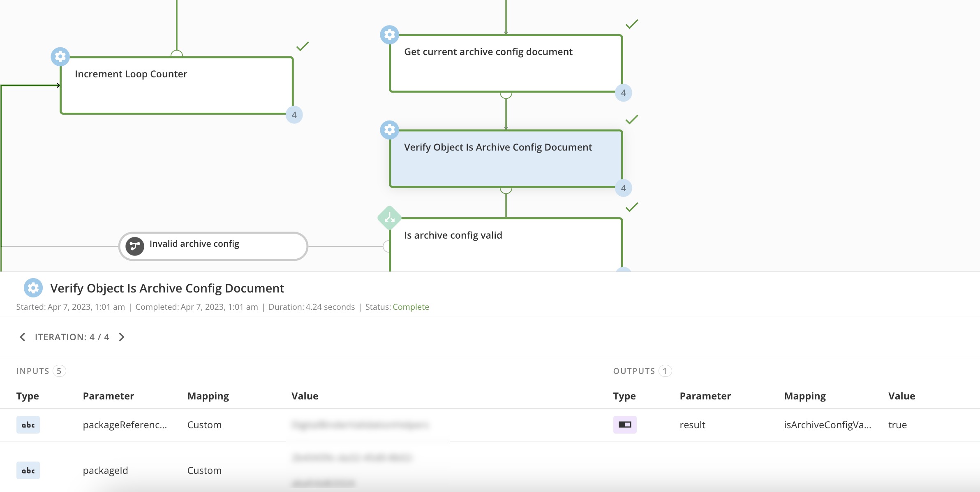
Task: Advance to next iteration with the right chevron
Action: (122, 337)
